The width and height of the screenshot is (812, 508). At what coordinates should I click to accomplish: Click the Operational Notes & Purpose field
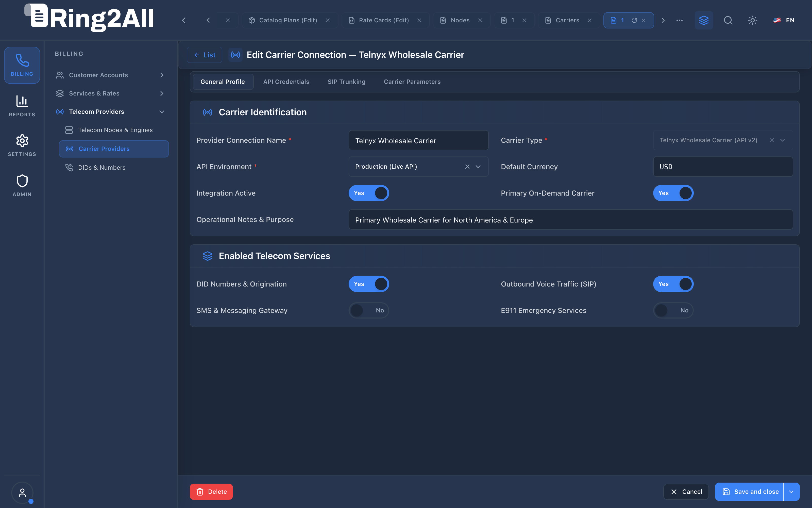(x=570, y=220)
